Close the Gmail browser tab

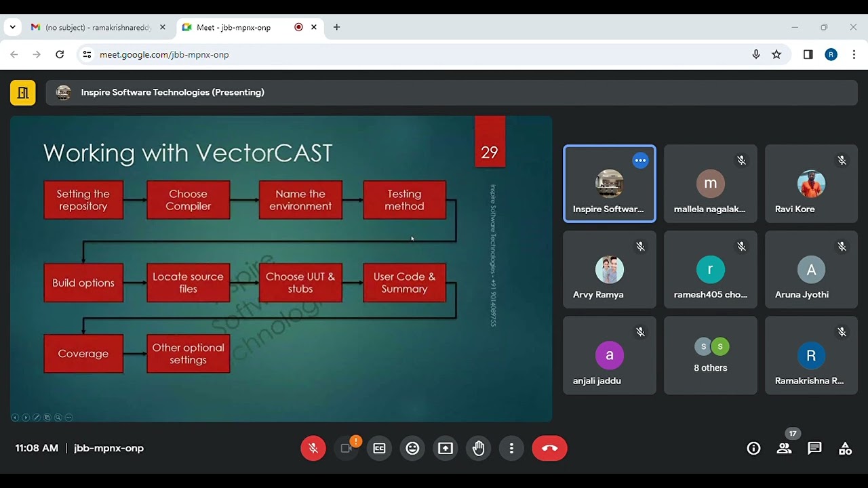pos(163,27)
